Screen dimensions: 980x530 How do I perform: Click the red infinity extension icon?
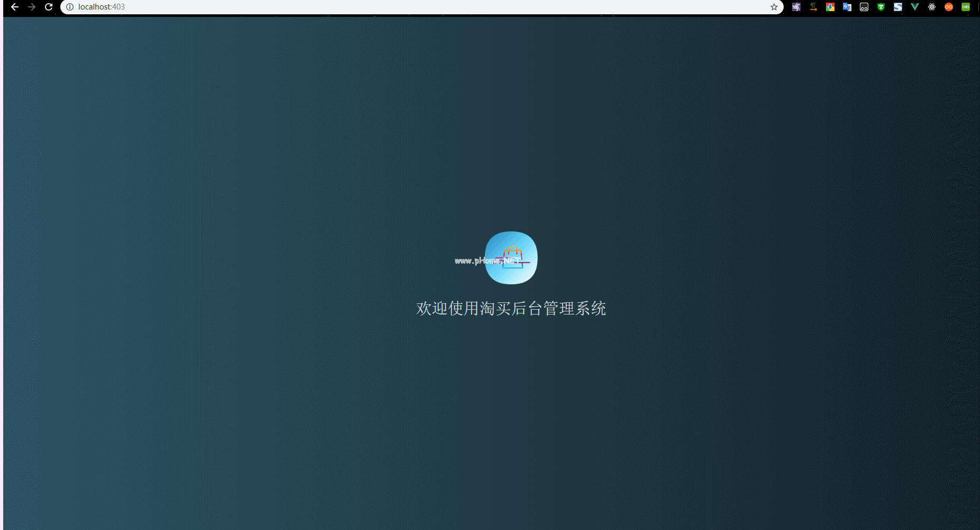click(x=949, y=7)
